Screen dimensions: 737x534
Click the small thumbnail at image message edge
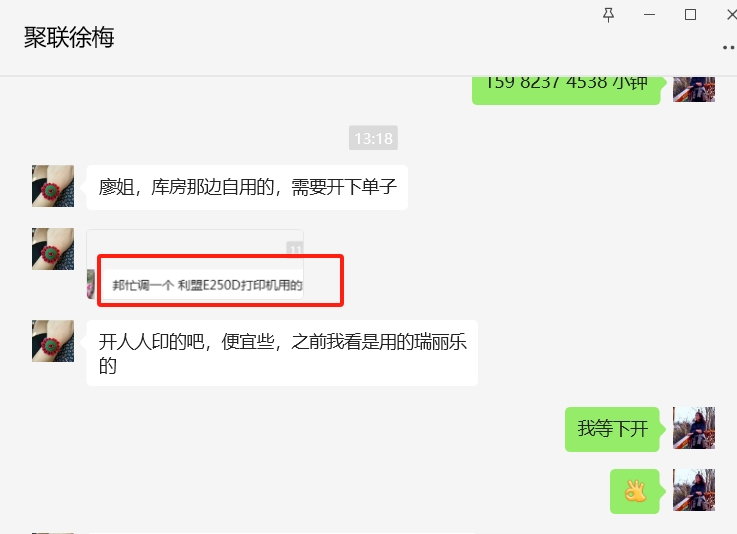tap(91, 283)
